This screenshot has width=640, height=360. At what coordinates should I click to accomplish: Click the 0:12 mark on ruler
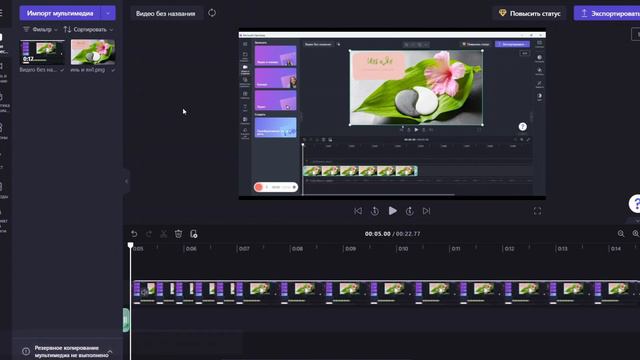[509, 249]
